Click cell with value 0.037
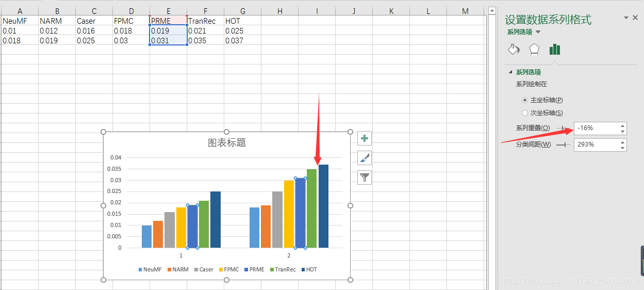Viewport: 644px width, 290px height. pyautogui.click(x=242, y=40)
